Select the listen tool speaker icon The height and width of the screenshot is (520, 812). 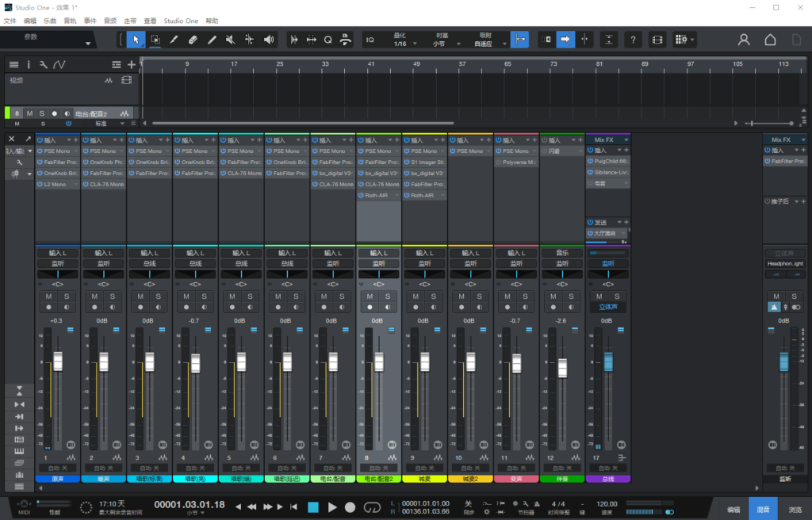(x=269, y=40)
